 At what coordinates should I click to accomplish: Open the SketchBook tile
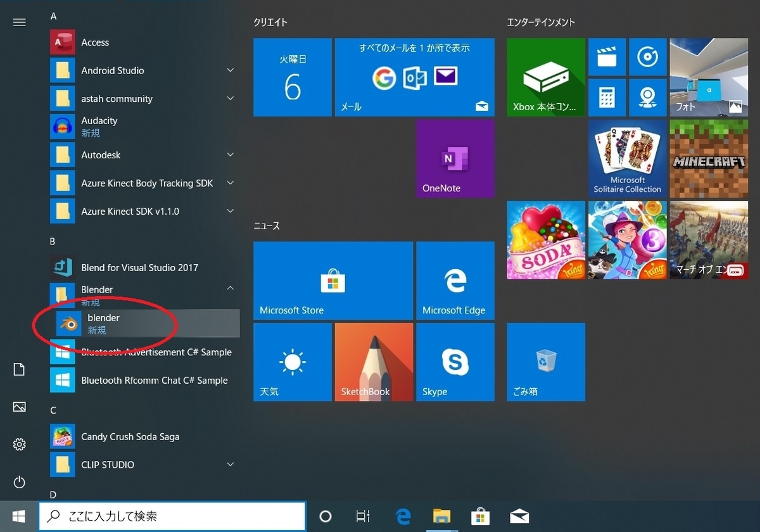point(374,362)
